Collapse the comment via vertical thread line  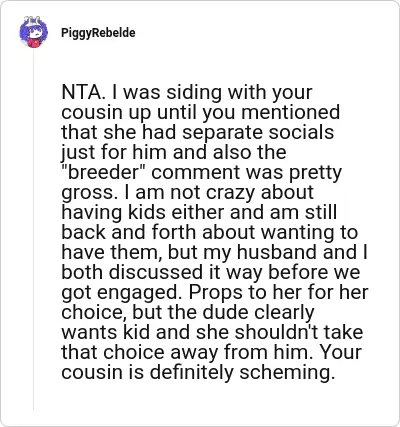coord(33,229)
